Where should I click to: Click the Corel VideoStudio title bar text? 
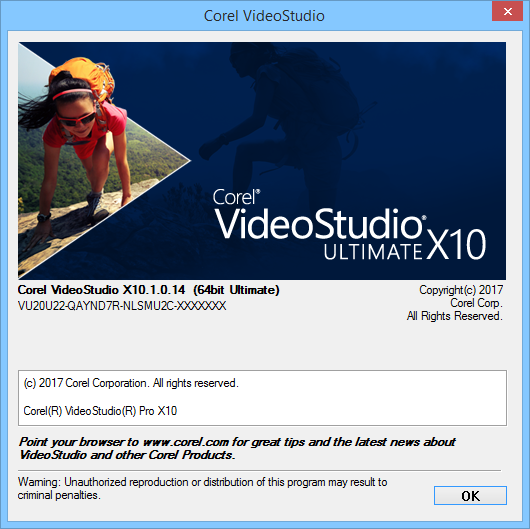(x=264, y=16)
